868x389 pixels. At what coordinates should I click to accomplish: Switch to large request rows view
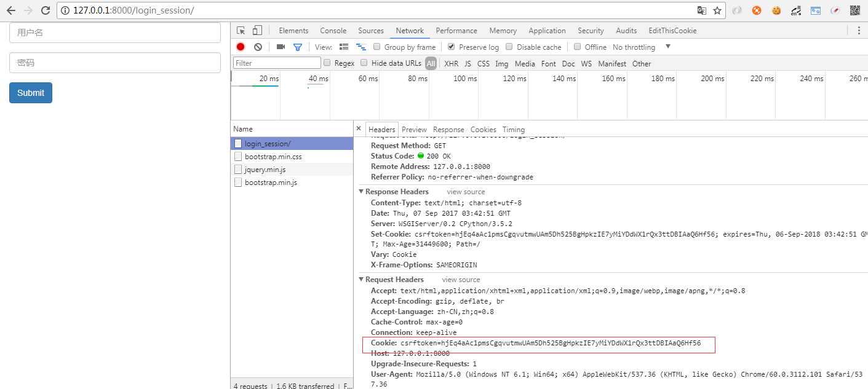[x=344, y=47]
